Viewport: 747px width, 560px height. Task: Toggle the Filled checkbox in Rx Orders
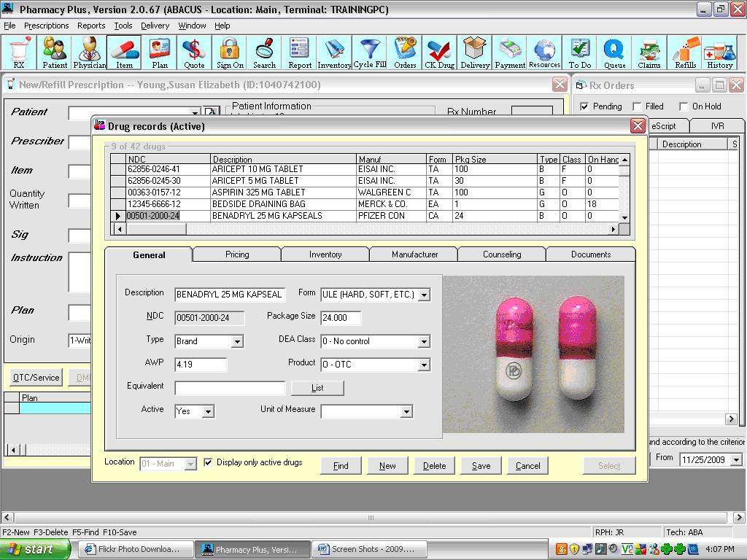[x=637, y=106]
